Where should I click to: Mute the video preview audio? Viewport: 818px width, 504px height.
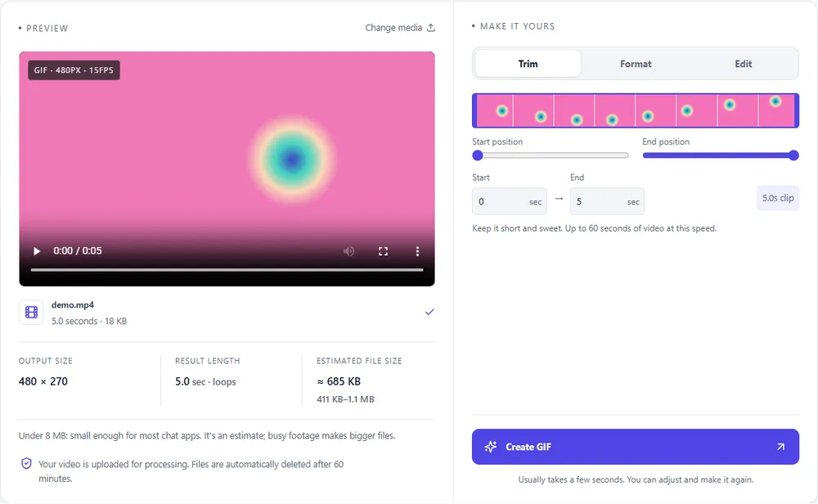pyautogui.click(x=348, y=251)
